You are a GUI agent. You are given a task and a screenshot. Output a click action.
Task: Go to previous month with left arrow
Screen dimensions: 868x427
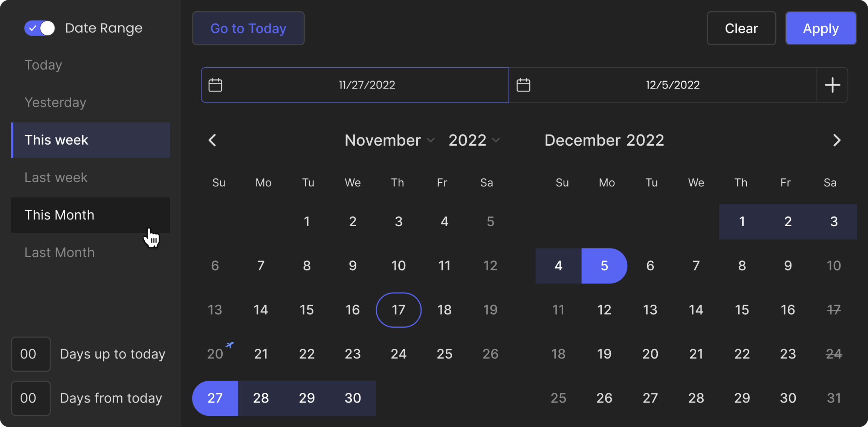click(x=212, y=140)
